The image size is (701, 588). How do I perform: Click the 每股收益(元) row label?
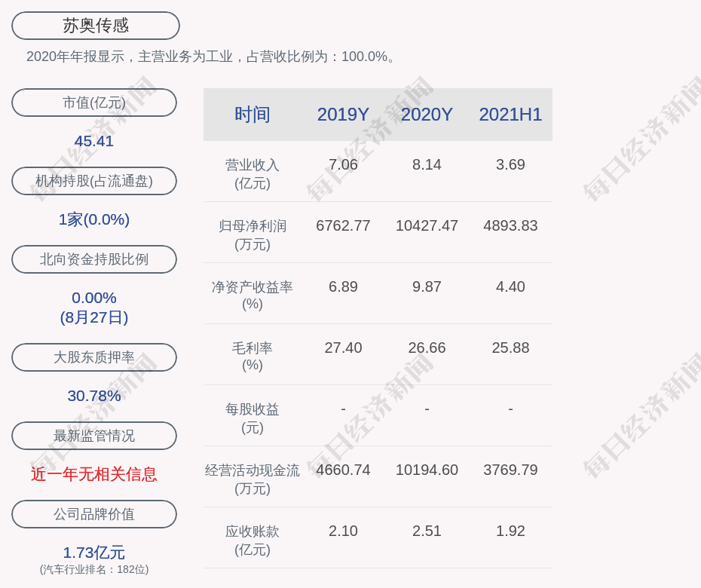pos(253,418)
